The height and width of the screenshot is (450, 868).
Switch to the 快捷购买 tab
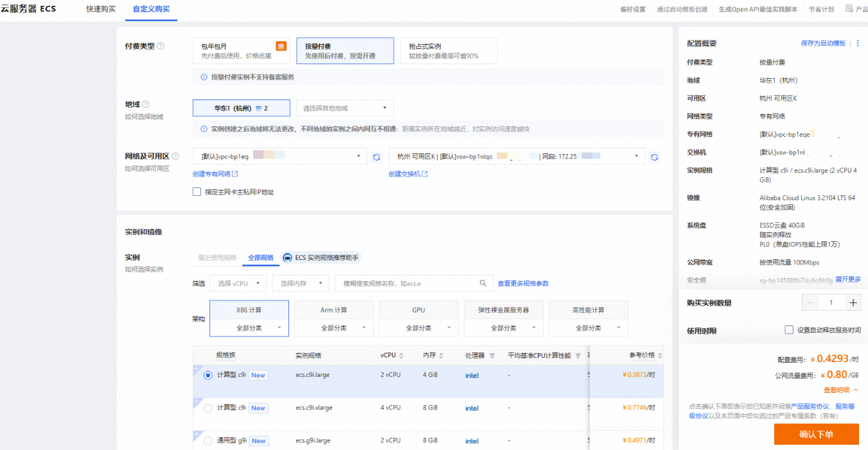point(101,9)
